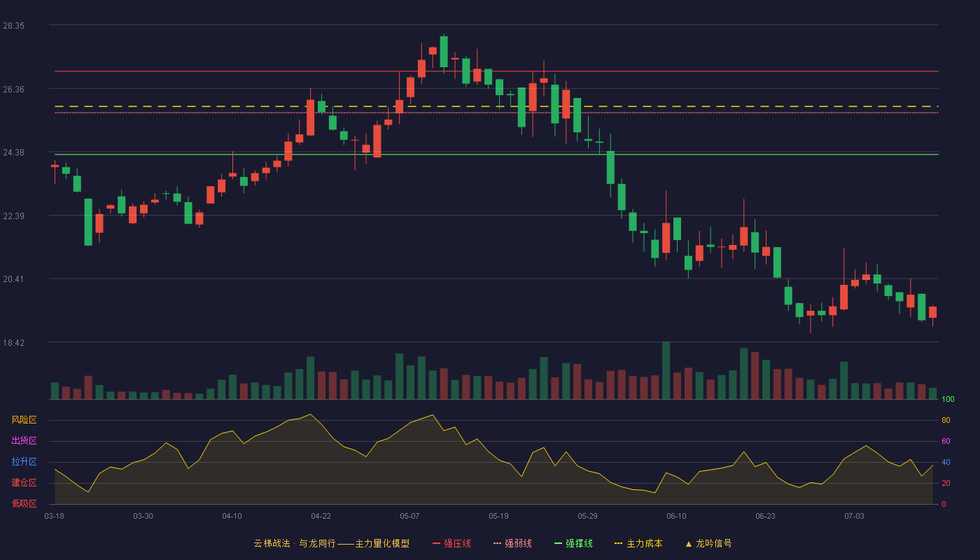
Task: Click the 03-18 date label
Action: tap(54, 516)
